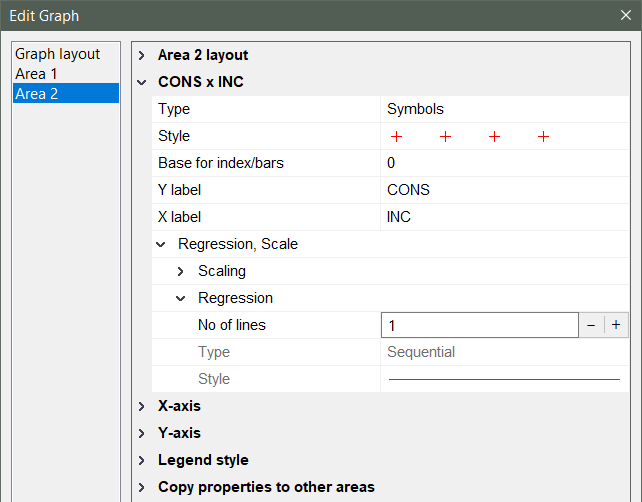This screenshot has height=502, width=642.
Task: Collapse the Regression subsection
Action: tap(181, 298)
